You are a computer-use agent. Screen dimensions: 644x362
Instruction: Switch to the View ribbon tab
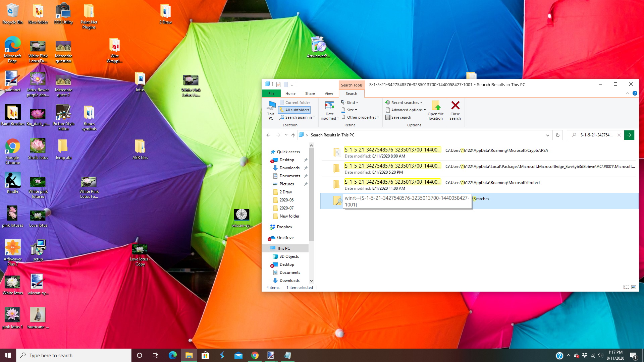(329, 94)
